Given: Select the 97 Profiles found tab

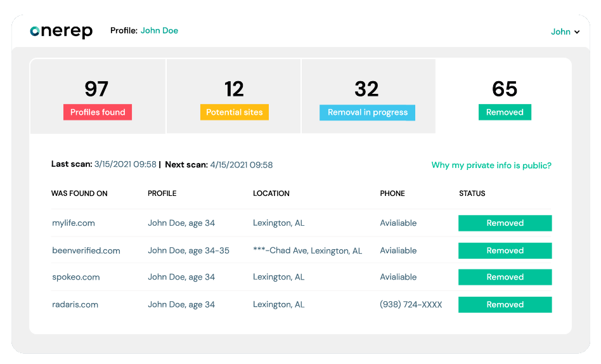Looking at the screenshot, I should pos(98,96).
